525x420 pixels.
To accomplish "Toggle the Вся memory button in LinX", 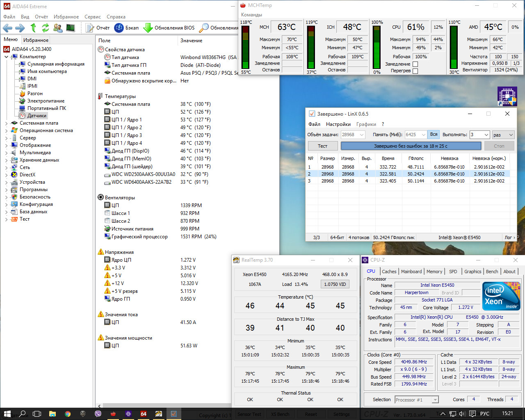I will (434, 135).
